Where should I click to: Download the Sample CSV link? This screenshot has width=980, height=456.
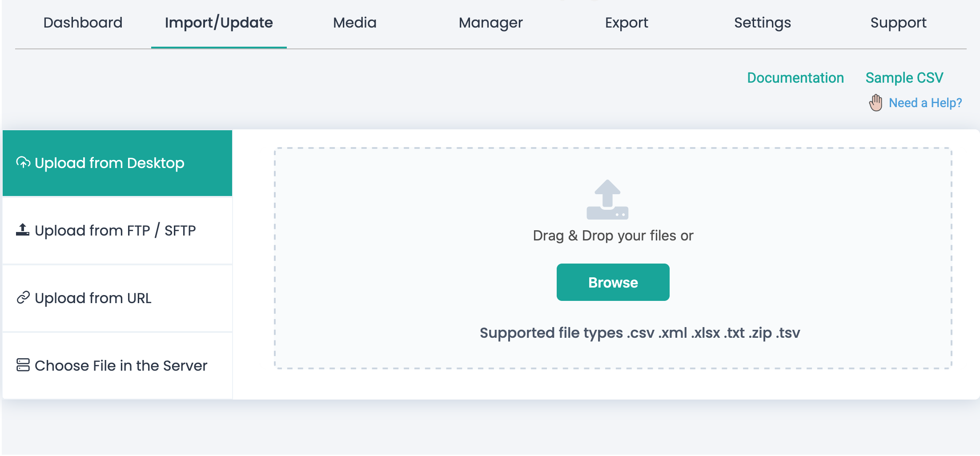coord(904,78)
